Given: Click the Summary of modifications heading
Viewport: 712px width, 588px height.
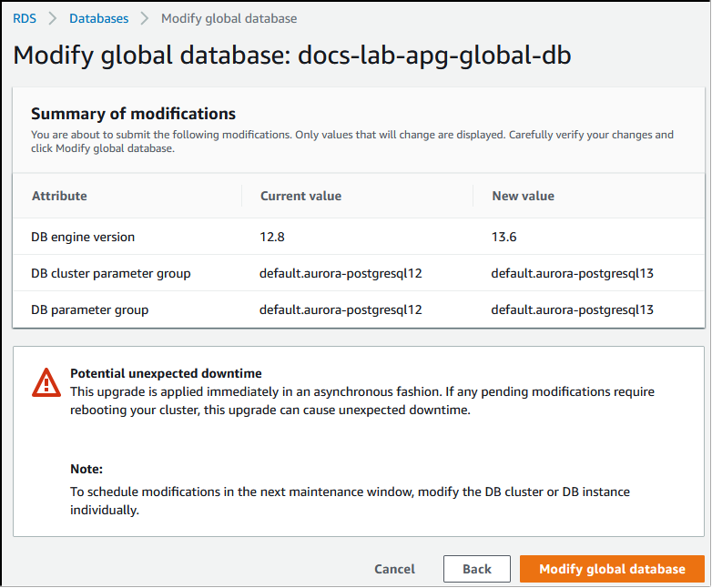Looking at the screenshot, I should 133,114.
